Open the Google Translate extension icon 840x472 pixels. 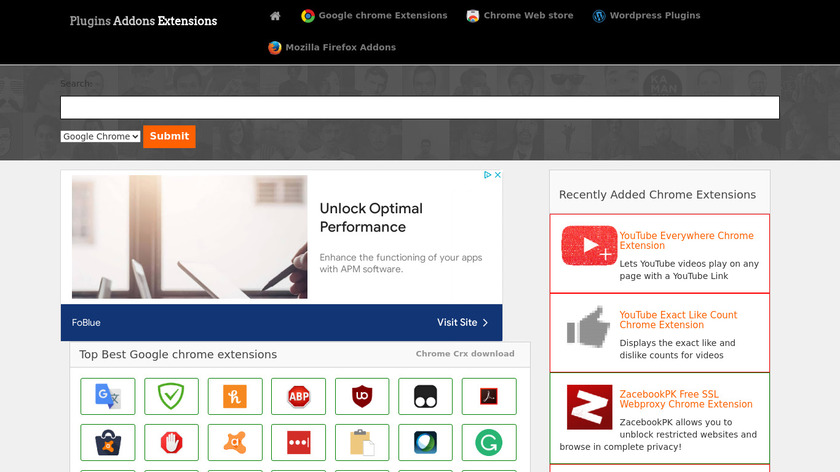(108, 396)
